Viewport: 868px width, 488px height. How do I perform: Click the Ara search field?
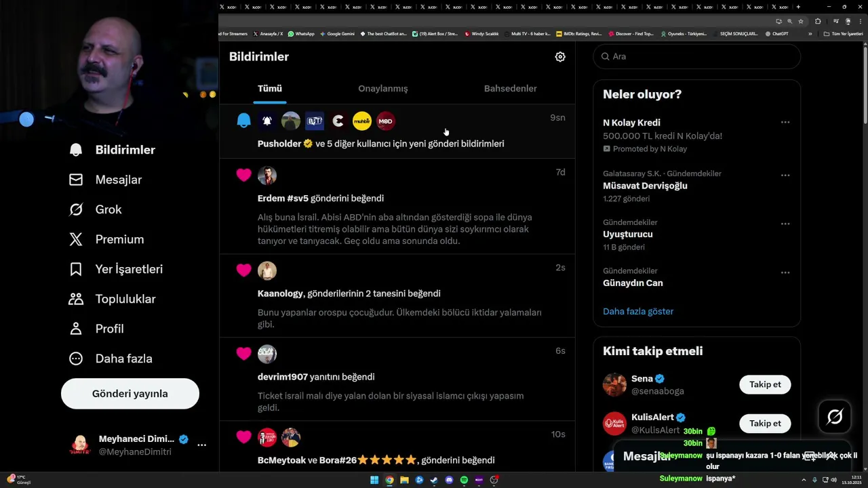point(697,56)
